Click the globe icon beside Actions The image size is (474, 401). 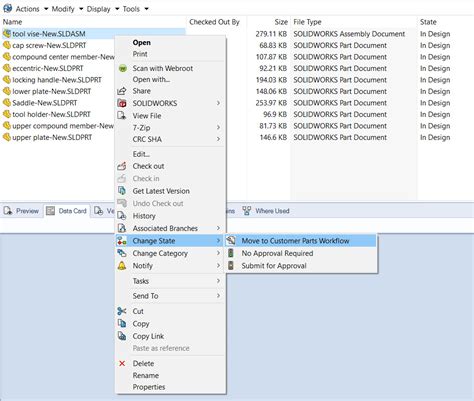(x=7, y=8)
